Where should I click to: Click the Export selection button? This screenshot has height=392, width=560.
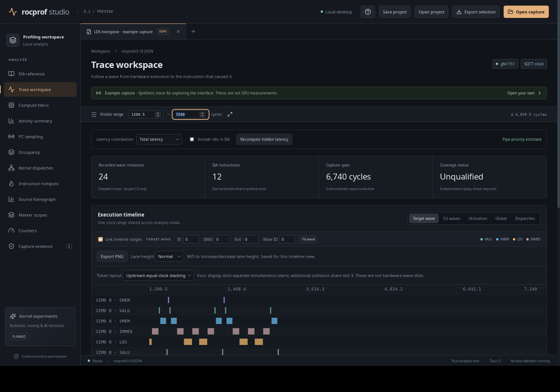tap(476, 12)
